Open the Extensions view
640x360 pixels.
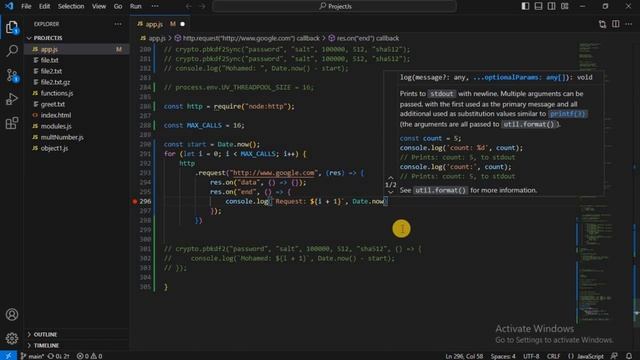coord(12,123)
